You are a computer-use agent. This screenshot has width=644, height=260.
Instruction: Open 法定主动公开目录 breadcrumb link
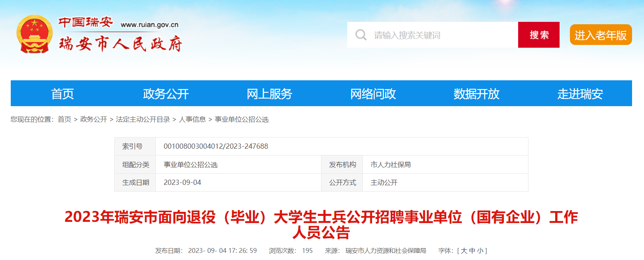pyautogui.click(x=143, y=119)
